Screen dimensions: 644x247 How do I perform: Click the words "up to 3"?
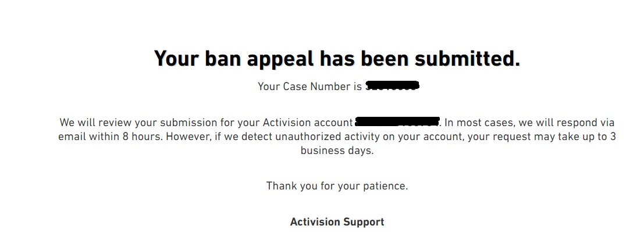597,137
